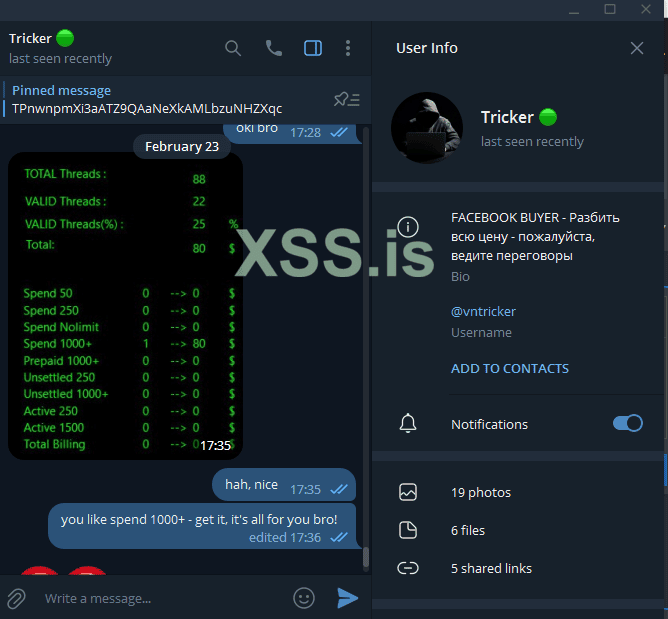This screenshot has height=619, width=668.
Task: Click the bio info icon
Action: click(x=408, y=227)
